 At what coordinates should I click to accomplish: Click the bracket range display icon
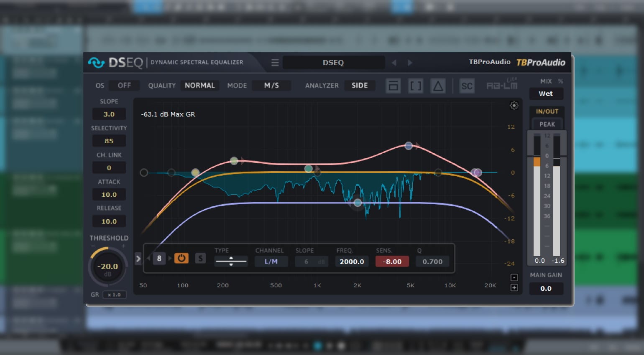point(415,86)
